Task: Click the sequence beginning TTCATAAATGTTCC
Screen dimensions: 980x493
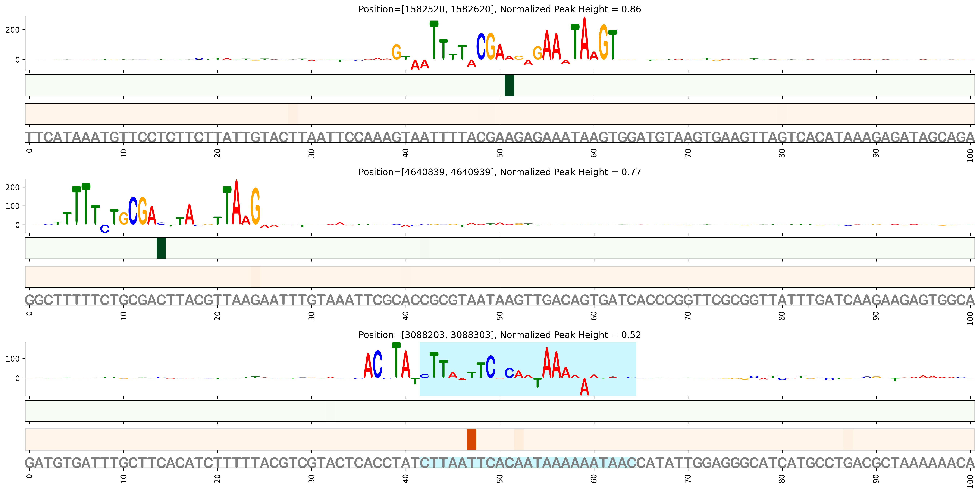Action: [x=500, y=137]
